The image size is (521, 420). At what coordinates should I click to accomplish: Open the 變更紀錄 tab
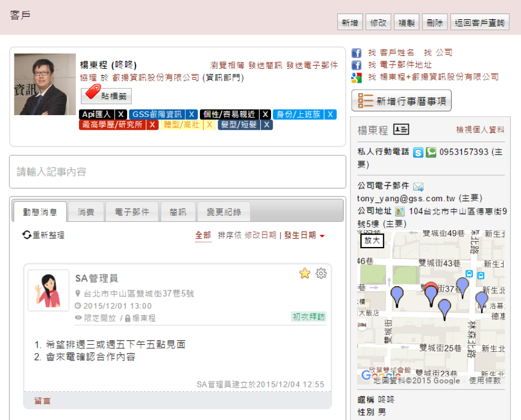click(x=223, y=212)
